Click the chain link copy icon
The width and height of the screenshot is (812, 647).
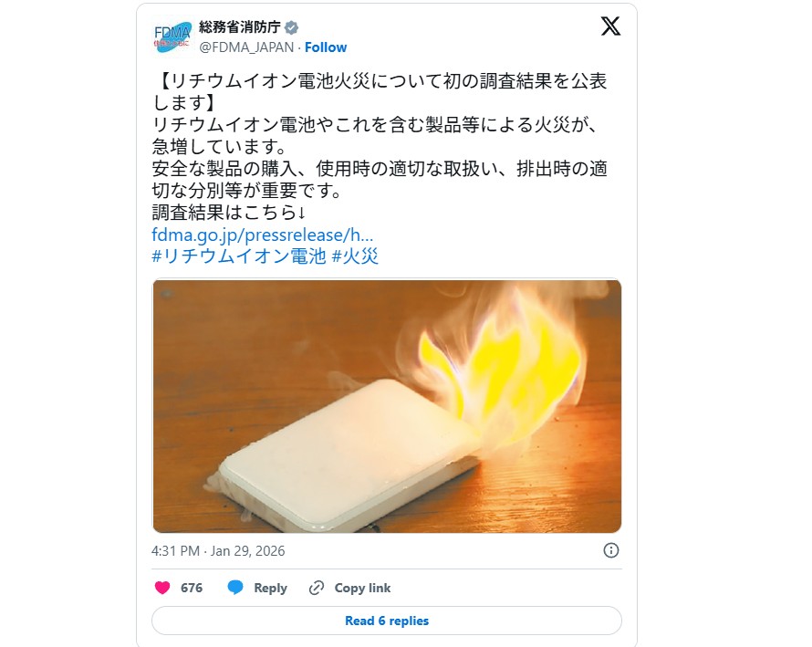point(316,588)
